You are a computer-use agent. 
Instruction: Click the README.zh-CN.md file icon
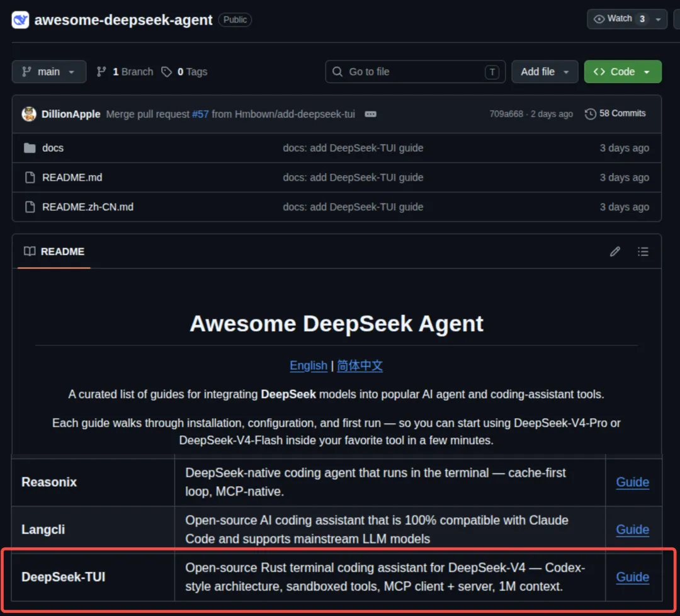(x=30, y=207)
